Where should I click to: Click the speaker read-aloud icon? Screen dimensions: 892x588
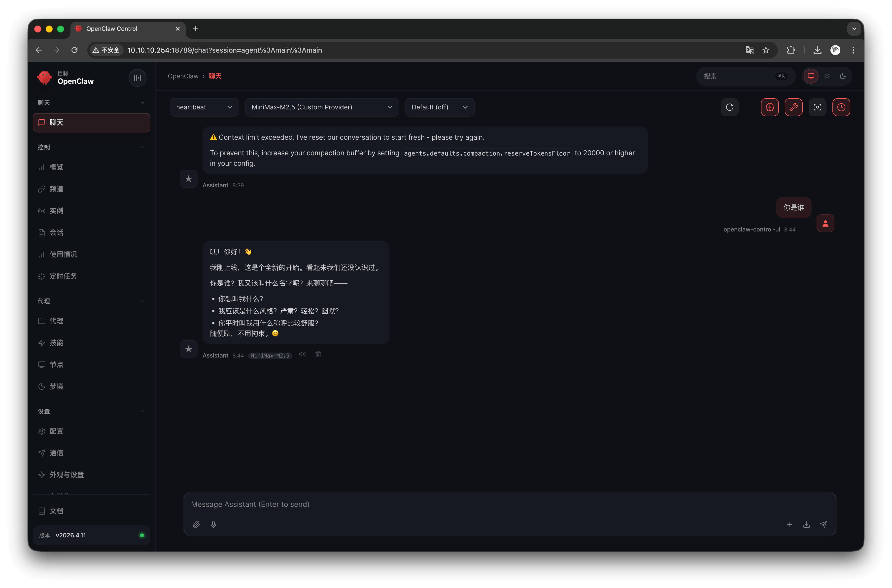(302, 354)
